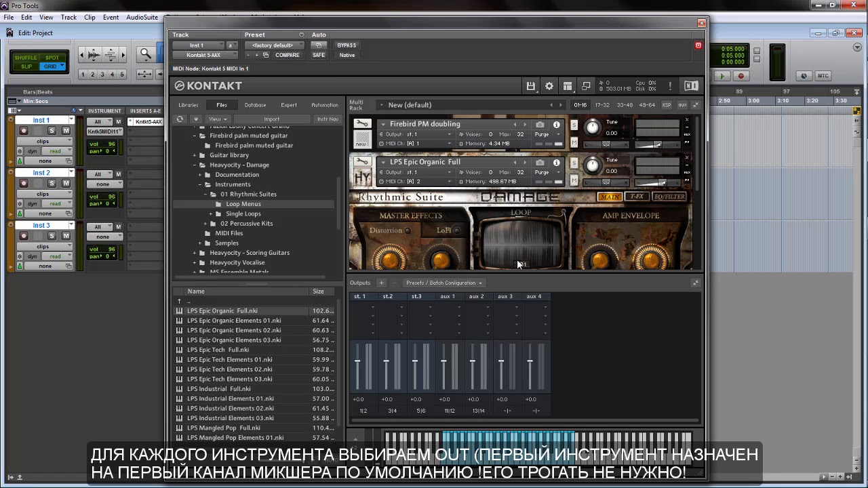
Task: Open the T-FX page of Damage
Action: tap(637, 197)
